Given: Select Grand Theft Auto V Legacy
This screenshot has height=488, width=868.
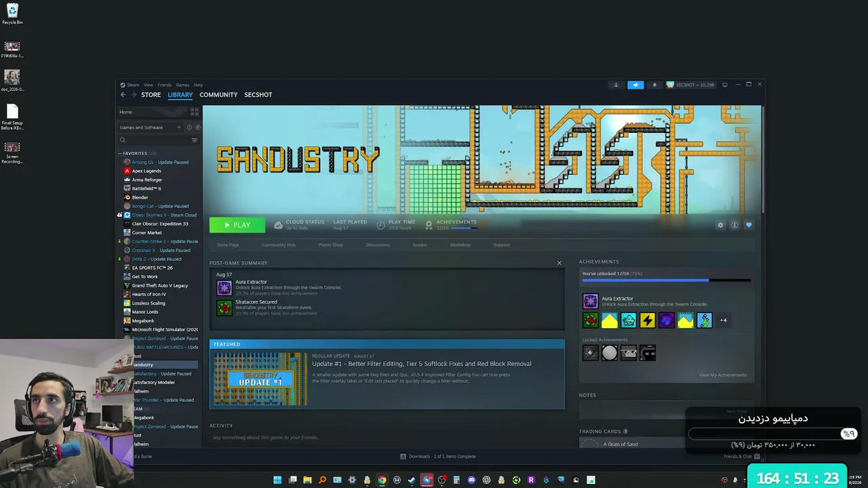Looking at the screenshot, I should click(160, 285).
